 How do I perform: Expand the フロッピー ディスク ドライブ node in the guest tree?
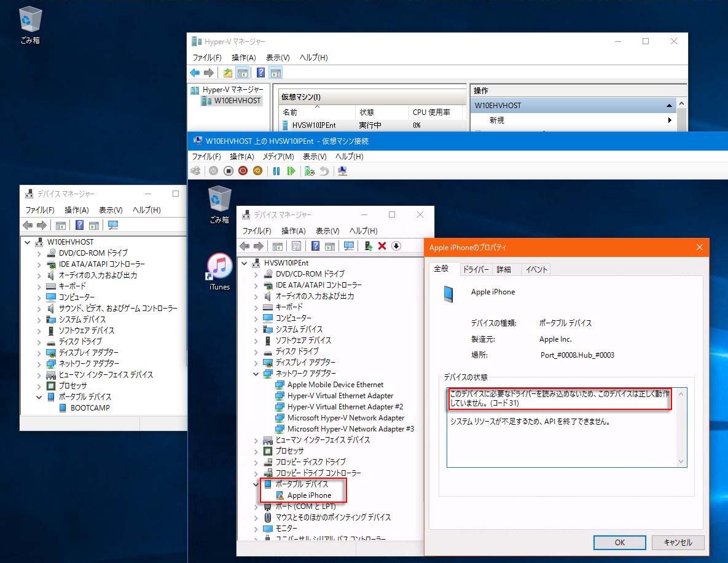[x=256, y=462]
